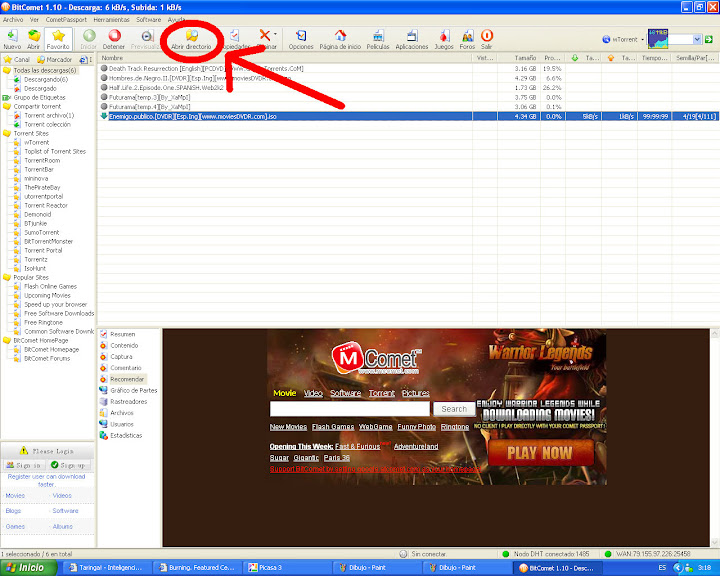The height and width of the screenshot is (576, 720).
Task: Click the Películas toolbar icon
Action: click(x=378, y=36)
